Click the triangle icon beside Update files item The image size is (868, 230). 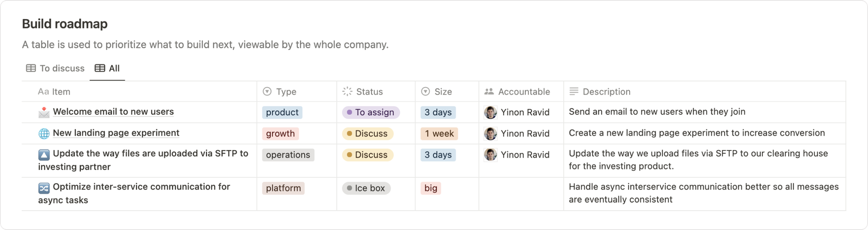tap(44, 154)
